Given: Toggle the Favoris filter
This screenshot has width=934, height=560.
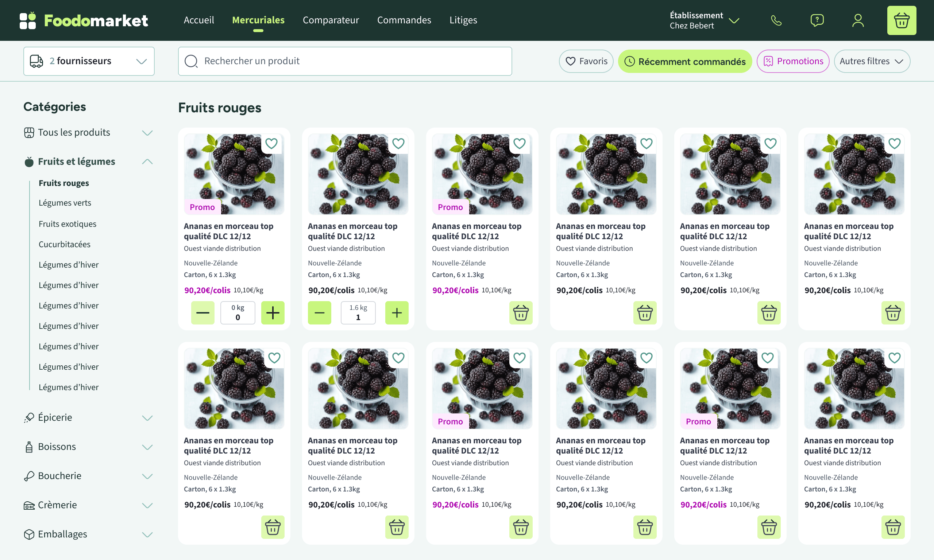Looking at the screenshot, I should click(586, 61).
